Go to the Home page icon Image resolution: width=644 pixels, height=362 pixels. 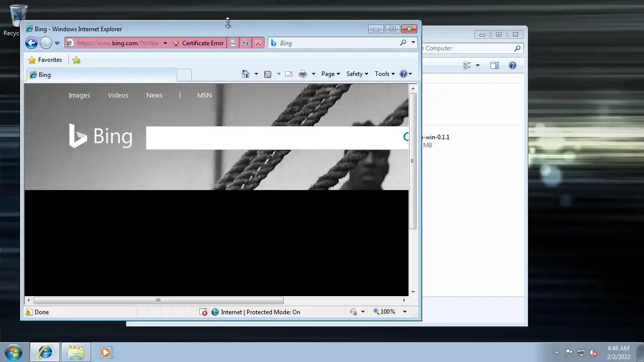(x=246, y=74)
